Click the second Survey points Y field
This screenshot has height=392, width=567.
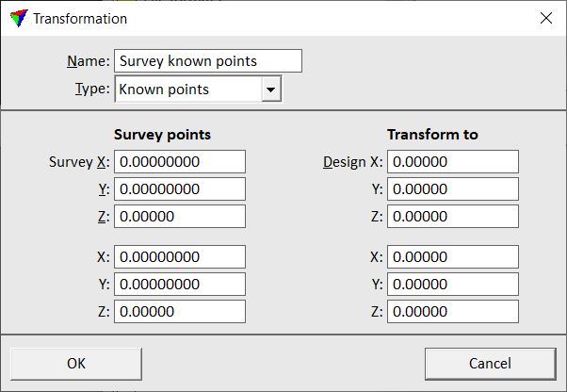click(180, 284)
